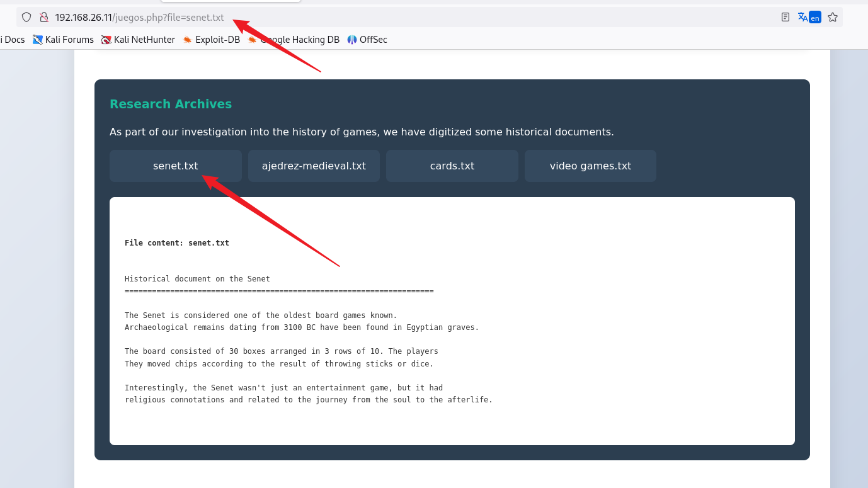Open the OffSec bookmark
868x488 pixels.
point(367,40)
